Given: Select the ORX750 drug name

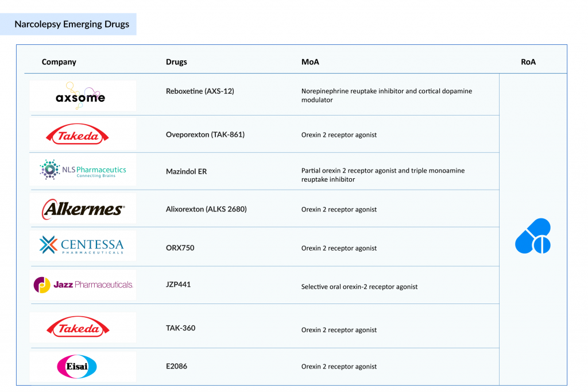Looking at the screenshot, I should tap(180, 248).
